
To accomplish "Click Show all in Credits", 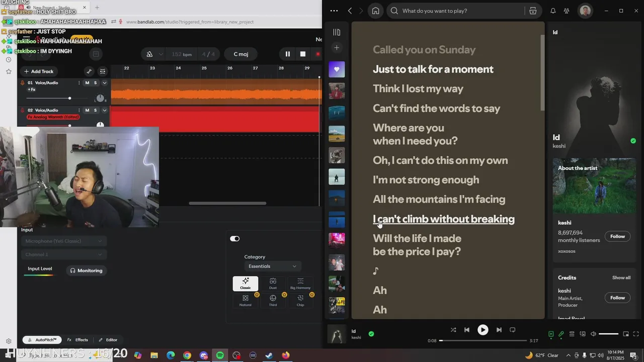I will 621,278.
